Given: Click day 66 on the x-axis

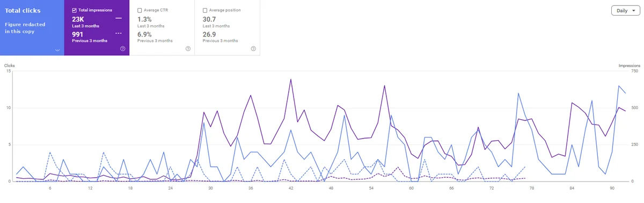Looking at the screenshot, I should (451, 188).
